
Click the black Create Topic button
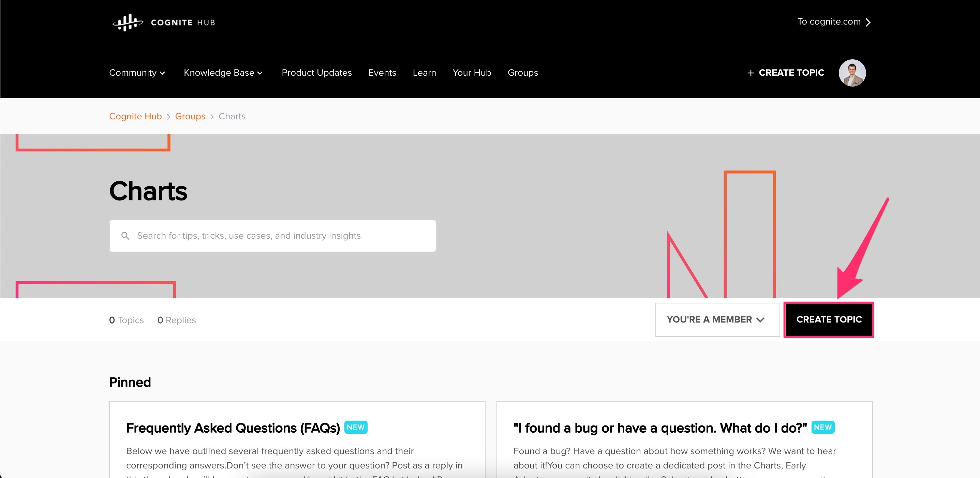click(829, 319)
